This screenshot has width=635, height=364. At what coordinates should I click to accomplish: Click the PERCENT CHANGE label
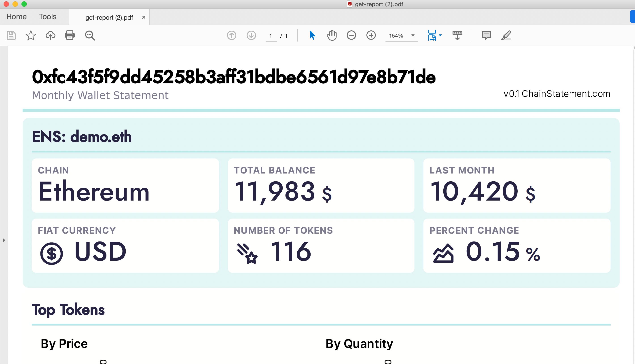pos(474,231)
